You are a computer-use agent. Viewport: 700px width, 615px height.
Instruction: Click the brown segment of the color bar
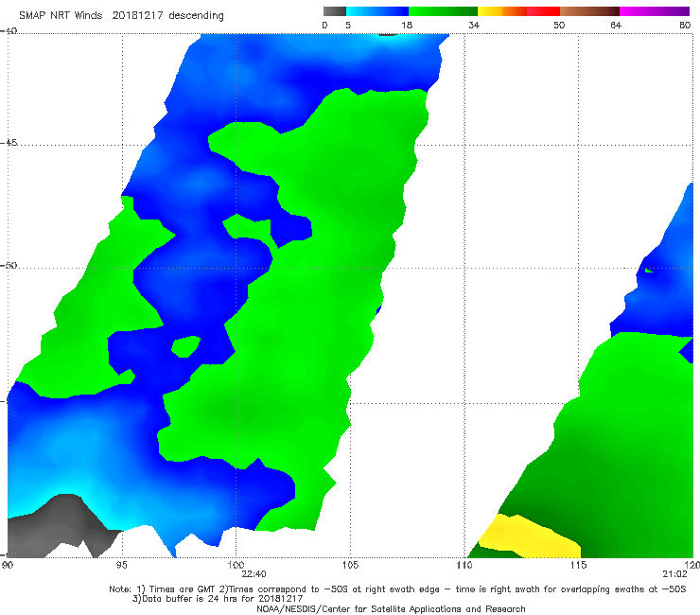(x=589, y=11)
